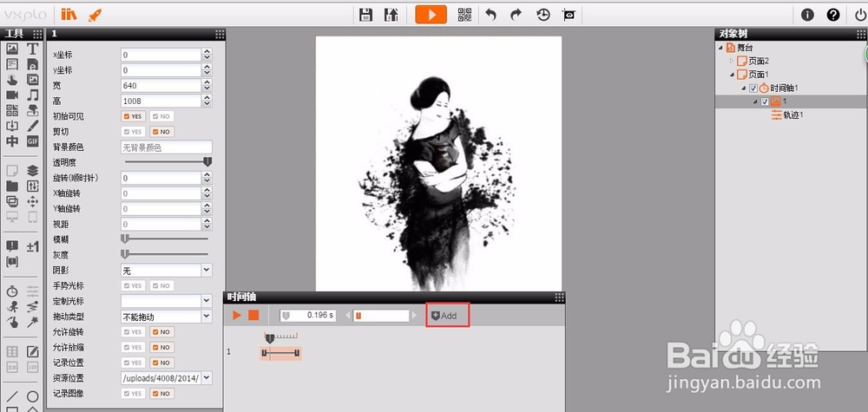Select the magic wand effect tool
The height and width of the screenshot is (412, 868).
33,322
